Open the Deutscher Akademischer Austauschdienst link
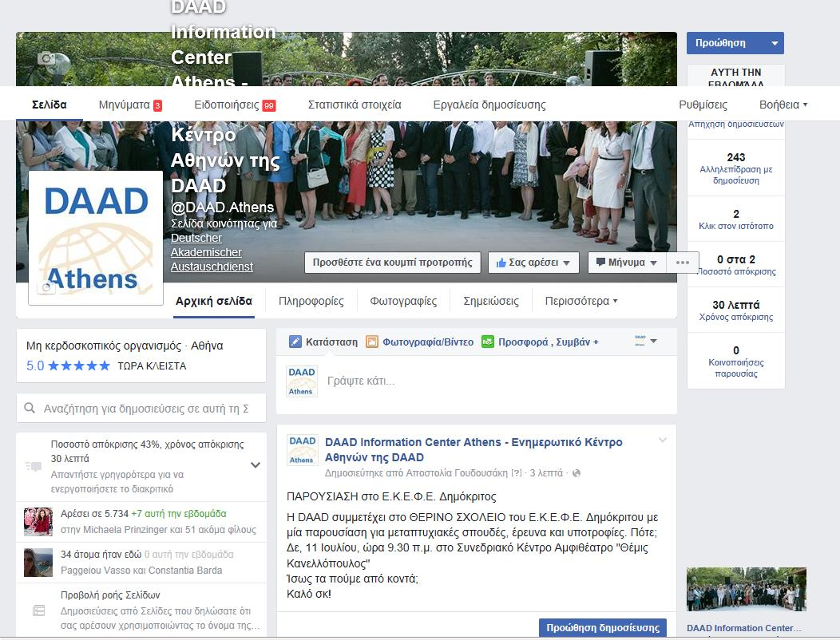The height and width of the screenshot is (640, 840). pos(212,252)
